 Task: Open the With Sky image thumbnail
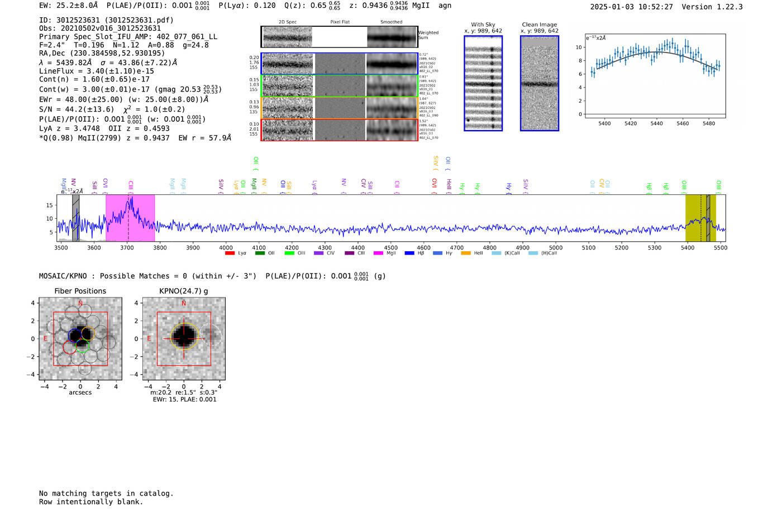(x=483, y=83)
